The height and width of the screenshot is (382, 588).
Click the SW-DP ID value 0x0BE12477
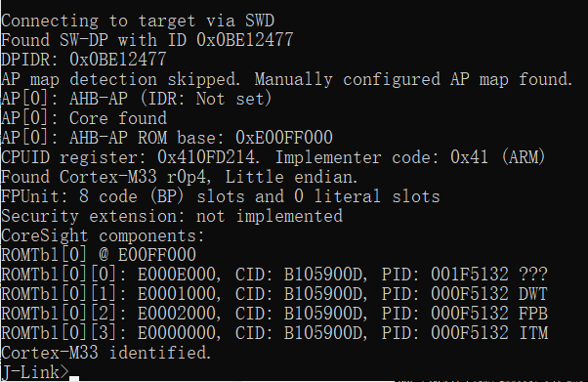click(x=245, y=40)
